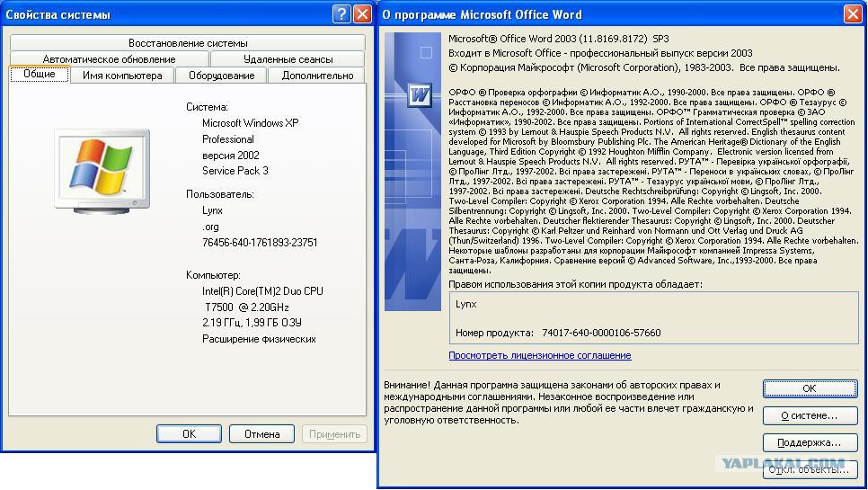The height and width of the screenshot is (490, 868).
Task: Close the О программе Microsoft Office Word dialog
Action: (853, 14)
